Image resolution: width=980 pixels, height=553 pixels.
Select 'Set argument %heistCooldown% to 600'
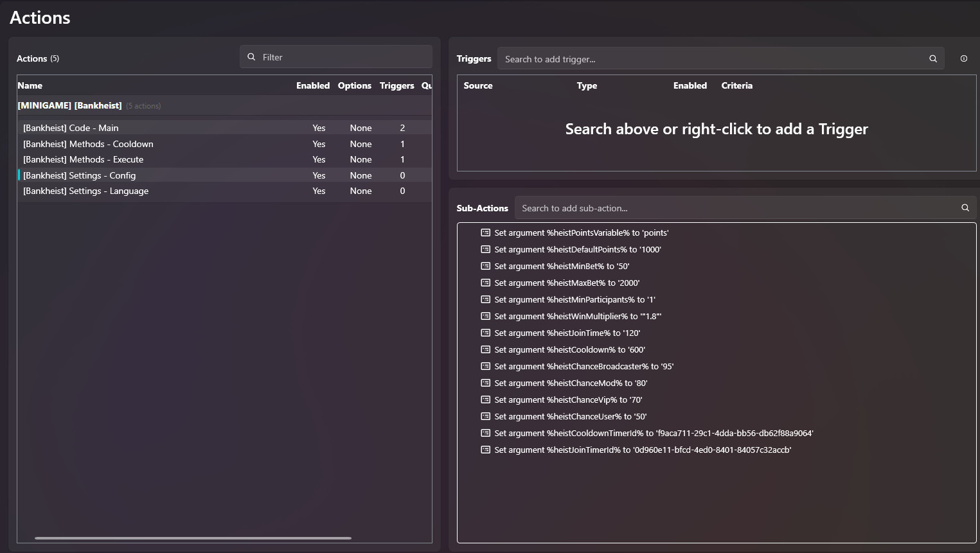pos(570,349)
